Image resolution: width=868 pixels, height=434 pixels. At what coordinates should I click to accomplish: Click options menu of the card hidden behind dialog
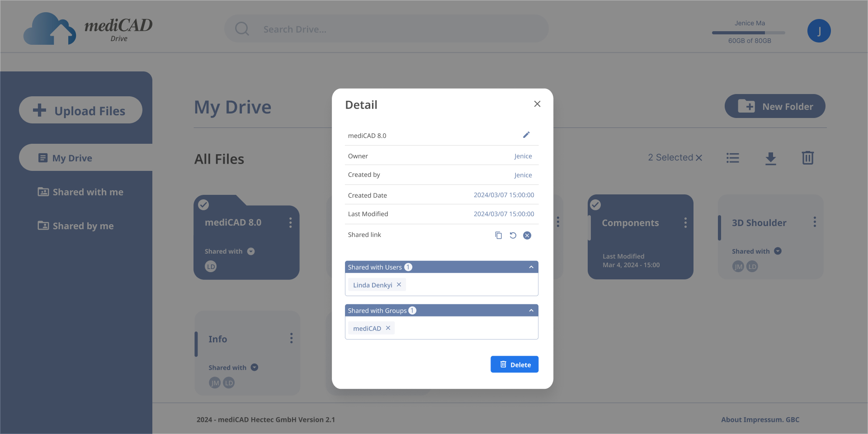click(x=558, y=222)
